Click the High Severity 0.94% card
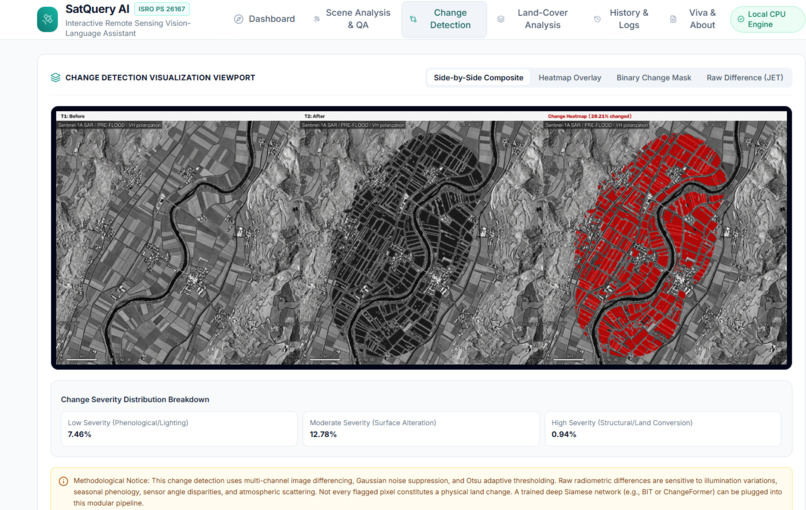The width and height of the screenshot is (806, 510). tap(663, 428)
